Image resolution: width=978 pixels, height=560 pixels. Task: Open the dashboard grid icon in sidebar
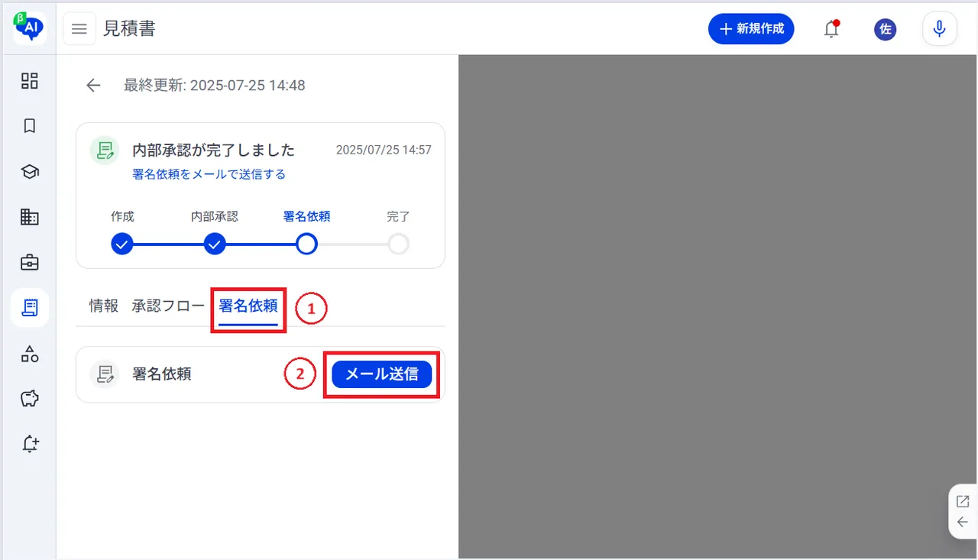point(30,81)
